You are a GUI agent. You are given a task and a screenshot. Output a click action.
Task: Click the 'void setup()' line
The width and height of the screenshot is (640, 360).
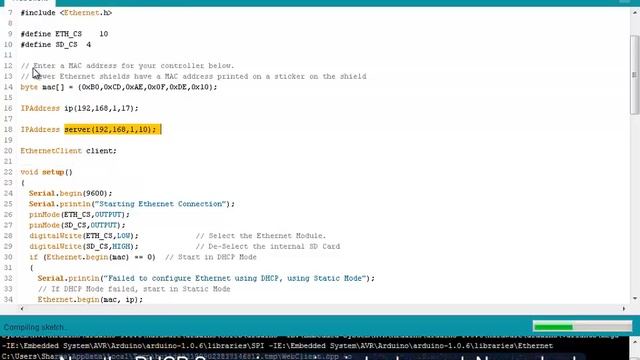coord(47,172)
